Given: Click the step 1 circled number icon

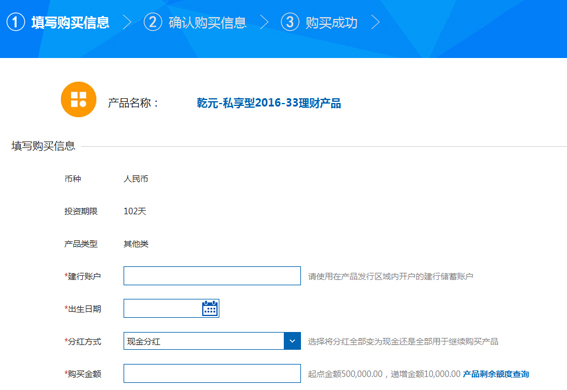Looking at the screenshot, I should (16, 22).
